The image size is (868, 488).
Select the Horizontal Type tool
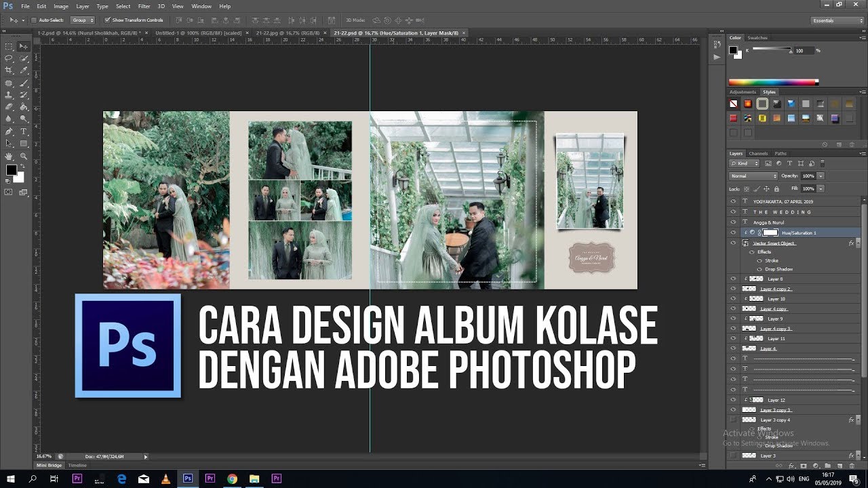pyautogui.click(x=24, y=131)
